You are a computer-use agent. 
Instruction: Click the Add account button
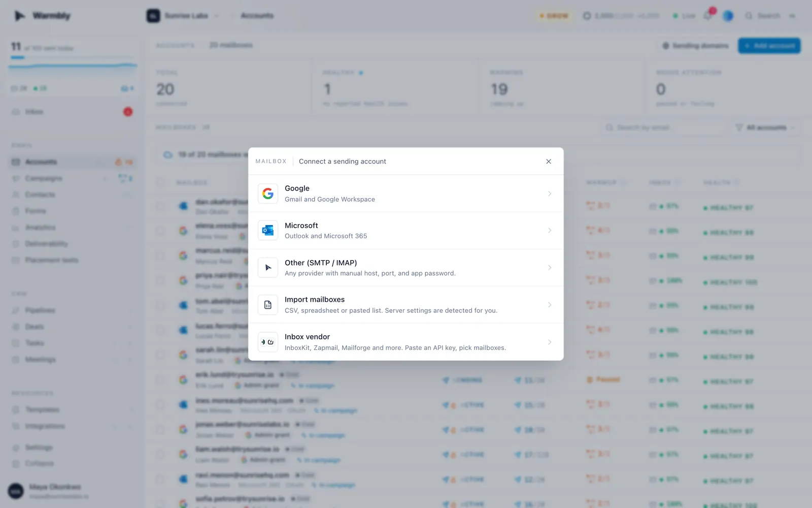tap(769, 46)
